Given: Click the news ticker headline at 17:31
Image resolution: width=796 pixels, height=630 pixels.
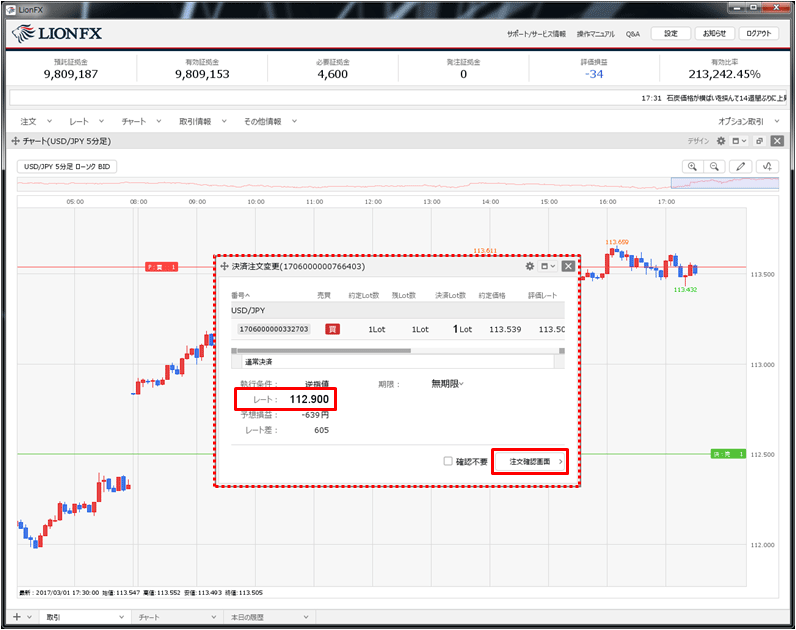Looking at the screenshot, I should tap(713, 98).
